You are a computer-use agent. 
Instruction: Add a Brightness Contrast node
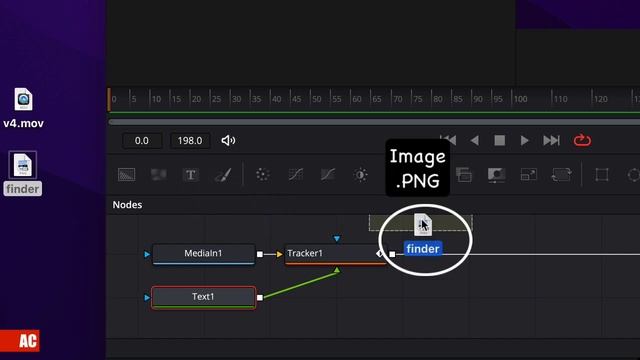(x=360, y=175)
